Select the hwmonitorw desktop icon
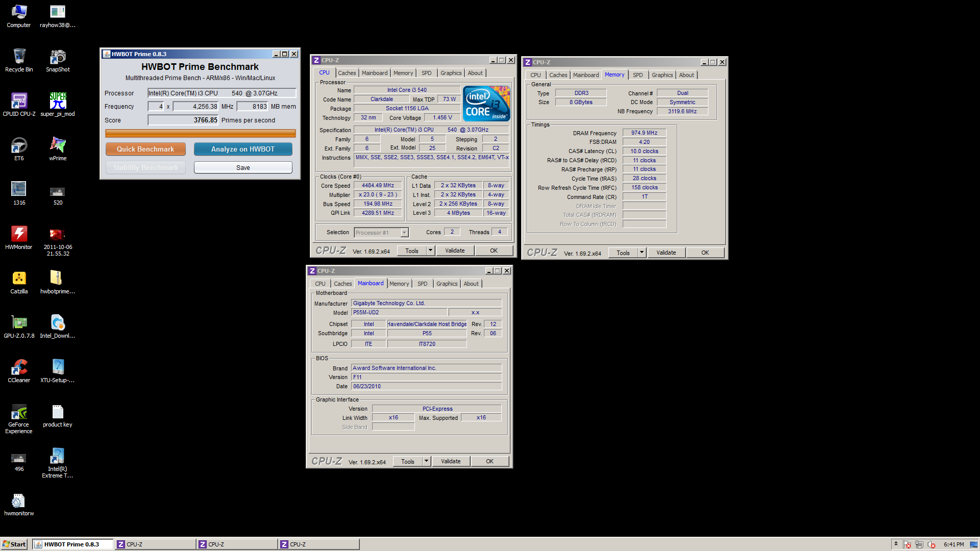 pos(19,504)
